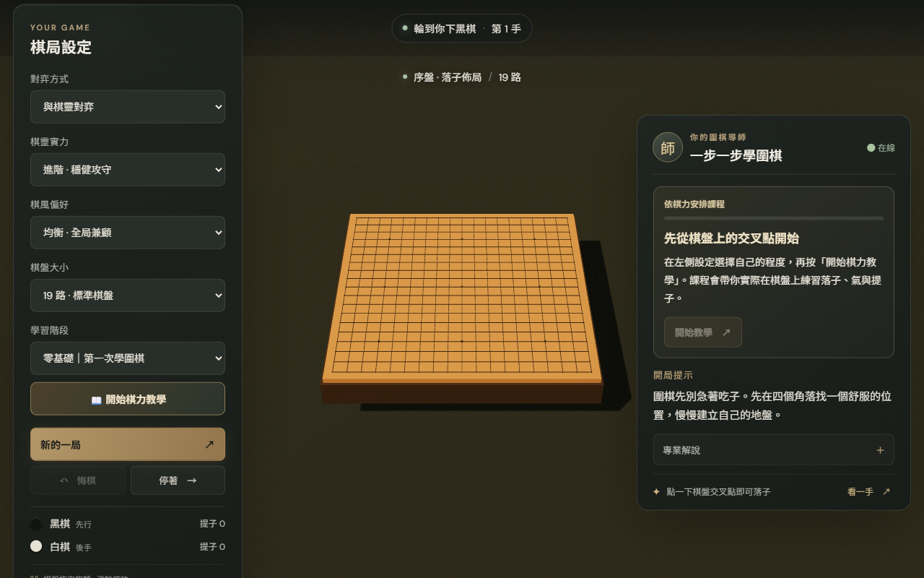This screenshot has width=924, height=578.
Task: Click the sparkle icon beside 點一下棋盤交叉點即可落子
Action: (656, 491)
